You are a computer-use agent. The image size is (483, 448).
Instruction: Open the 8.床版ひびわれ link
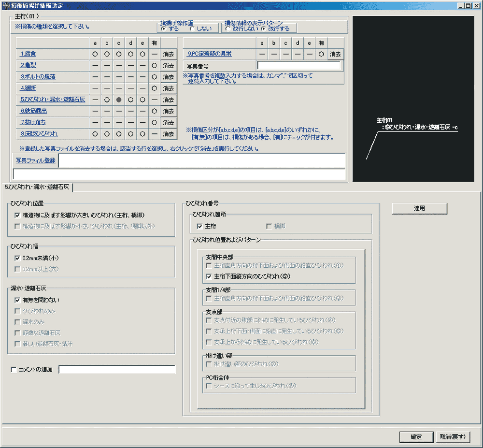tap(39, 134)
